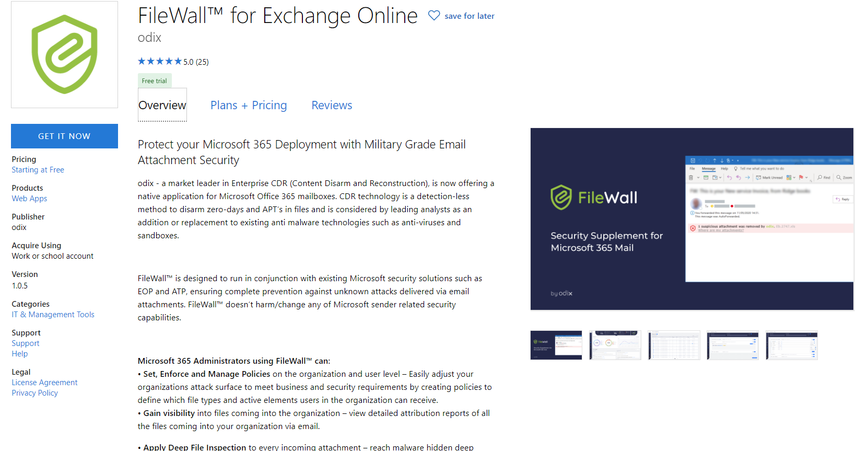Open the IT & Management Tools category
The height and width of the screenshot is (451, 868).
click(x=53, y=315)
